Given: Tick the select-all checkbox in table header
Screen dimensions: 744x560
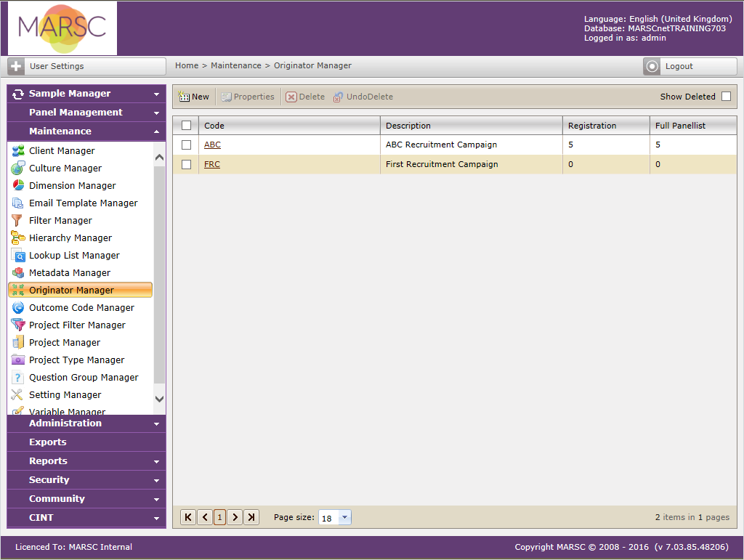Looking at the screenshot, I should tap(187, 125).
